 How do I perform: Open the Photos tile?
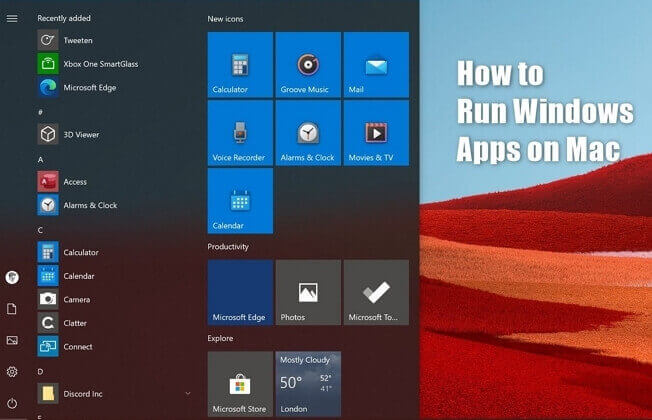tap(308, 292)
